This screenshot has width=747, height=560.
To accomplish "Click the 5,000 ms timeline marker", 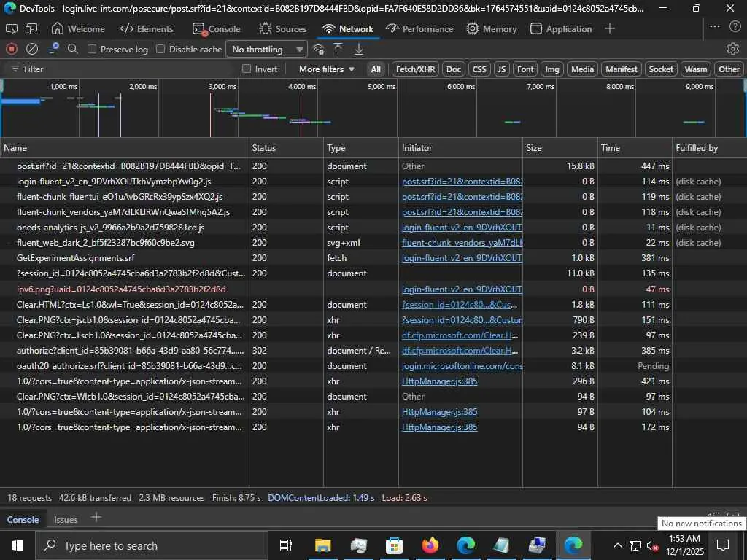I will click(381, 86).
